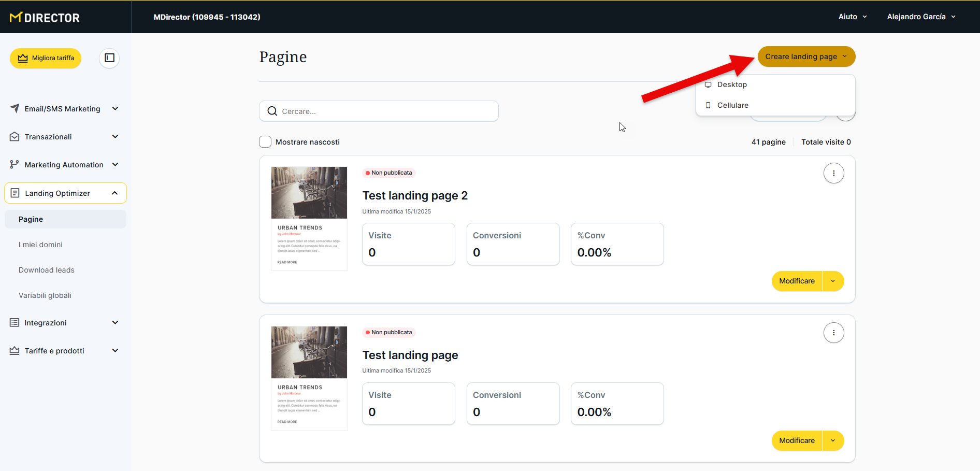
Task: Open Modificare dropdown arrow for Test landing page 2
Action: pyautogui.click(x=833, y=281)
